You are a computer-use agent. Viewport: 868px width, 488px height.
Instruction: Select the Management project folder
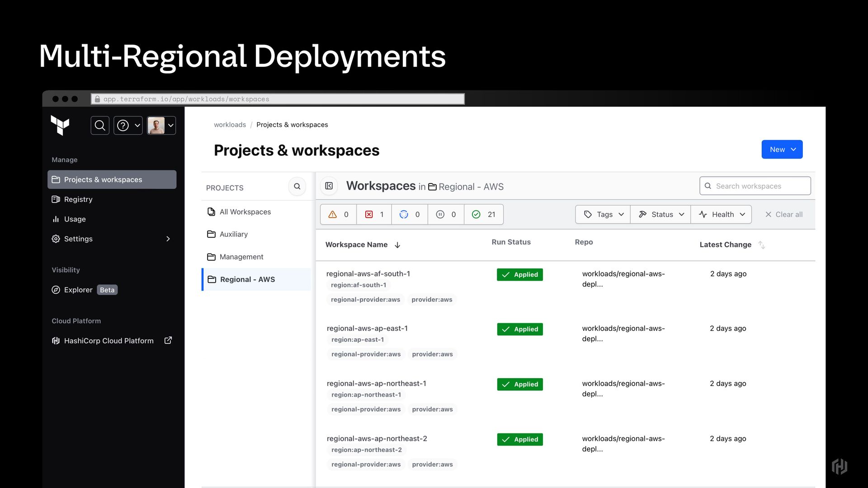pyautogui.click(x=256, y=257)
